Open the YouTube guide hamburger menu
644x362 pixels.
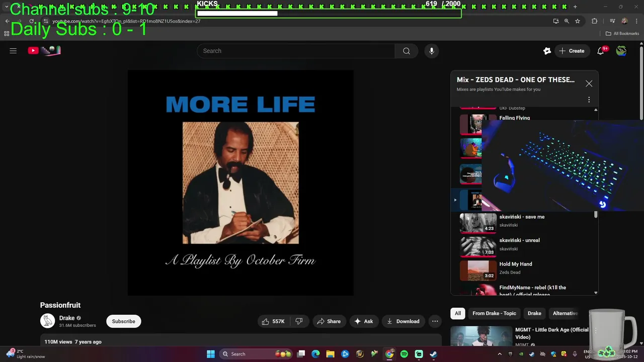13,51
